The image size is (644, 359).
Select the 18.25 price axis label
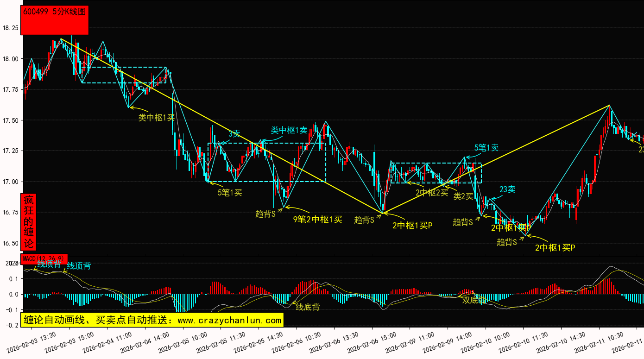coord(11,28)
